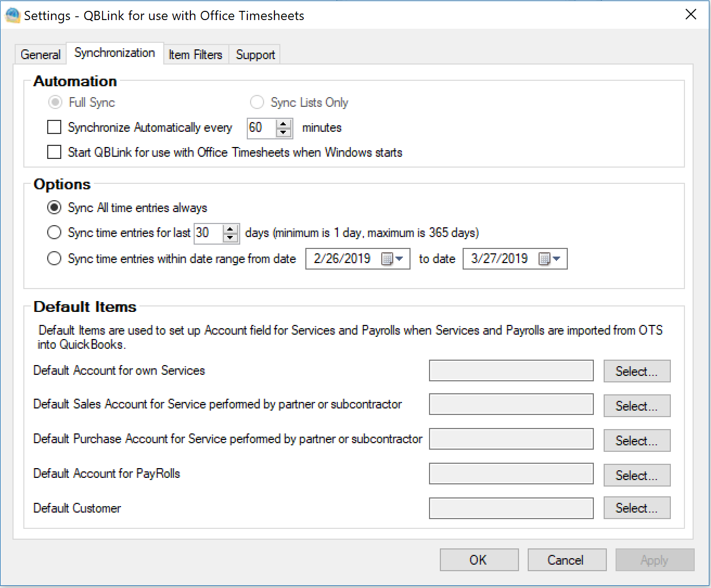Enable Synchronize Automatically checkbox
The width and height of the screenshot is (711, 588).
54,127
